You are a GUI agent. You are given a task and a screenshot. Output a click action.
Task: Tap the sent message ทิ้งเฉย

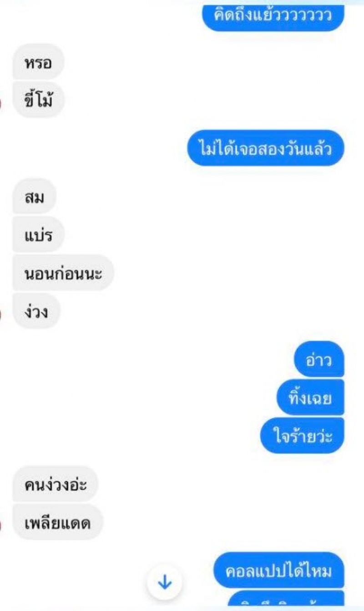pos(310,398)
